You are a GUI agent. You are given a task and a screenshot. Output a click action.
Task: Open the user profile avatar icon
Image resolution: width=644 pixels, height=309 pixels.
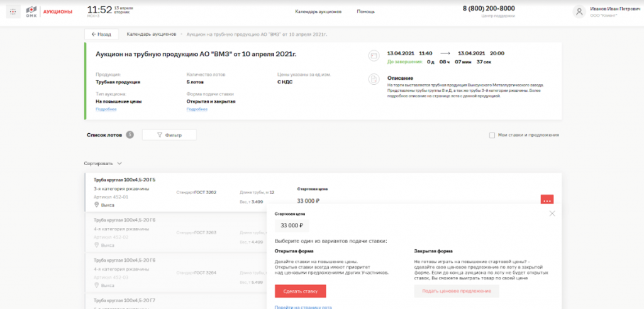[579, 11]
